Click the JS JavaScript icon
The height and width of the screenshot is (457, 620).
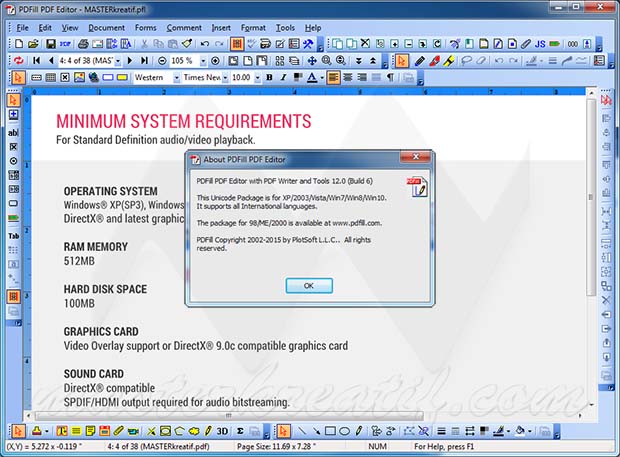point(540,43)
